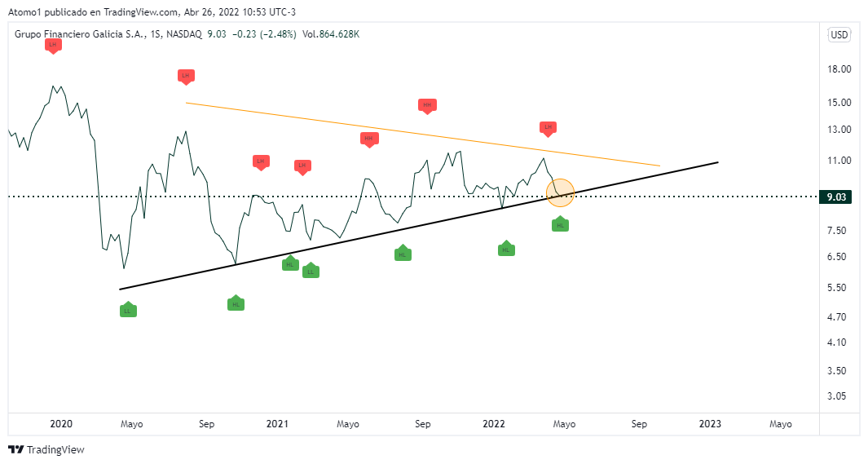This screenshot has width=868, height=464.
Task: Select the rightmost red LH marker
Action: coord(548,127)
